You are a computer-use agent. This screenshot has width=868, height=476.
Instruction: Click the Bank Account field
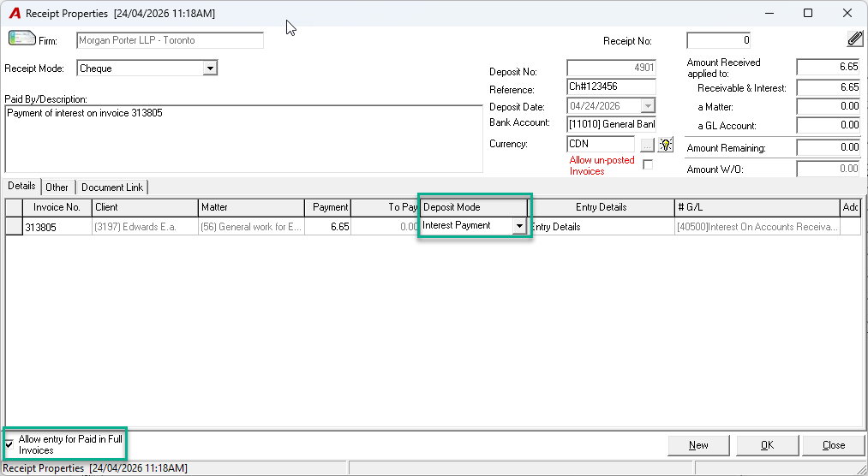[x=611, y=124]
